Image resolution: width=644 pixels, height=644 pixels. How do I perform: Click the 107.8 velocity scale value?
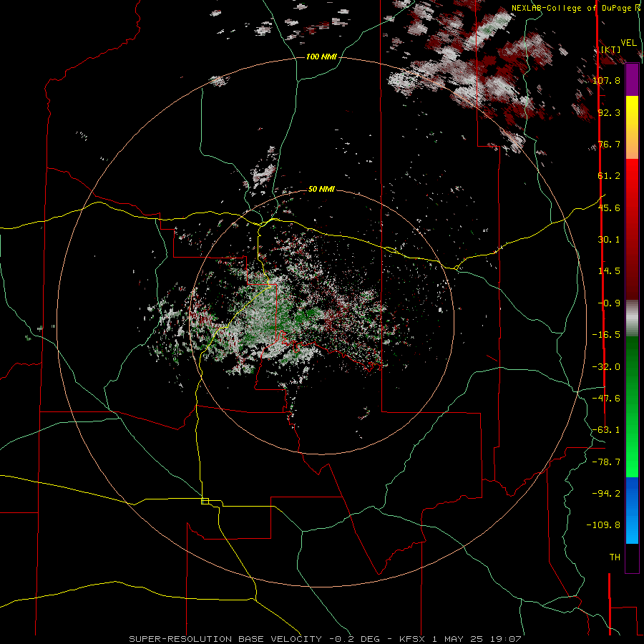coord(606,80)
